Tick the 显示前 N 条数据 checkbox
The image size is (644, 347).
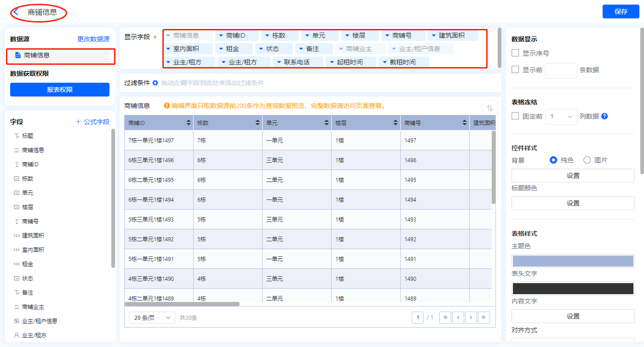point(515,70)
